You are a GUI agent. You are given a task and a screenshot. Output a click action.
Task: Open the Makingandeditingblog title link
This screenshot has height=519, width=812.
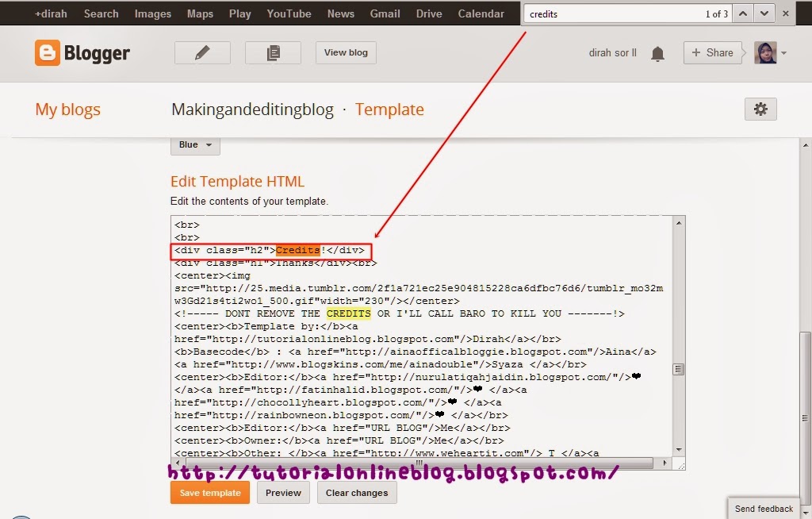(252, 110)
